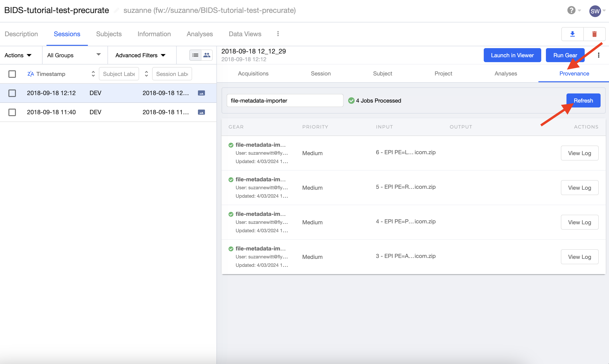
Task: Expand the user account arrow
Action: tap(604, 10)
